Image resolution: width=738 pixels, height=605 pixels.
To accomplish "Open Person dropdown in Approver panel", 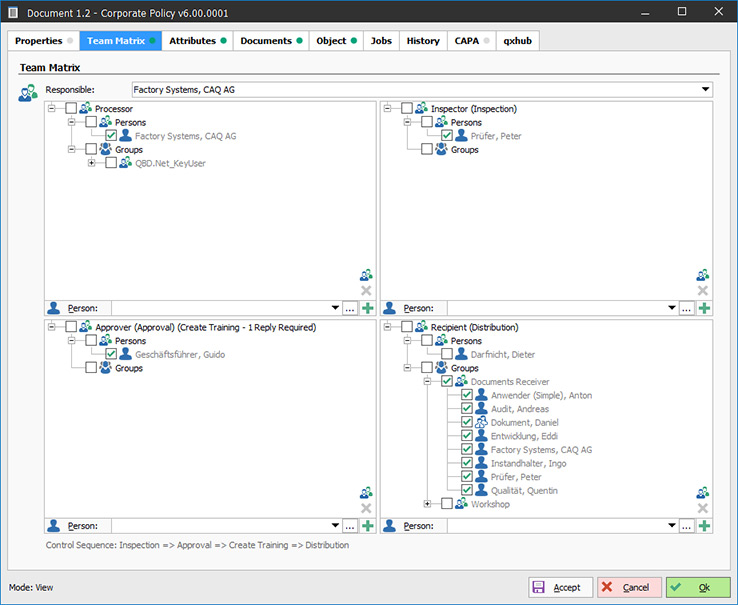I will point(335,526).
